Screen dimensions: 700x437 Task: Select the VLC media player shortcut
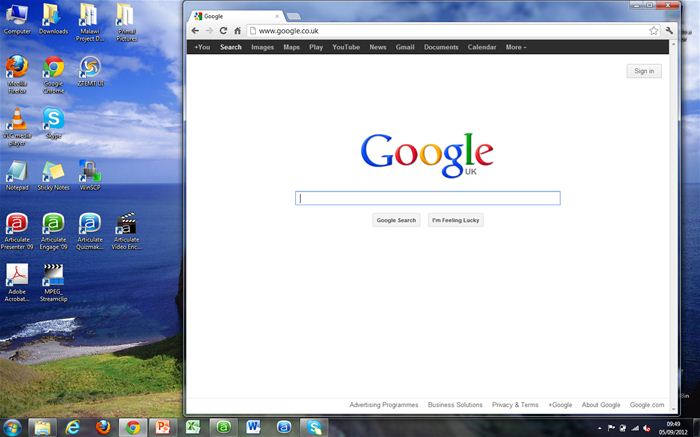click(17, 127)
